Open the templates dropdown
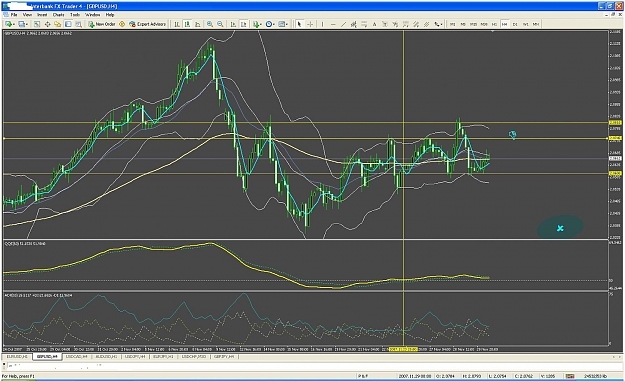 tap(283, 24)
